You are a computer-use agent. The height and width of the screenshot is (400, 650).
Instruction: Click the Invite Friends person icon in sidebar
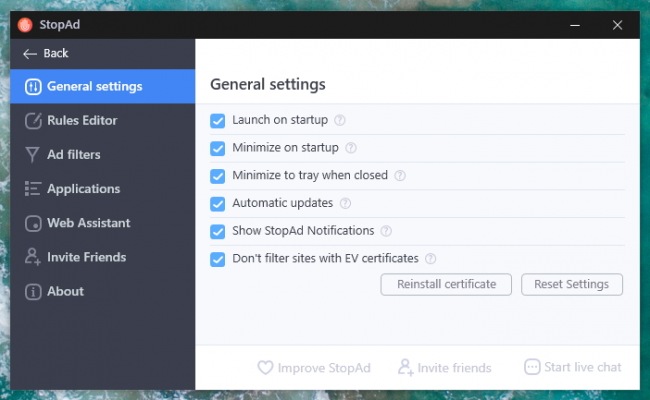point(32,257)
